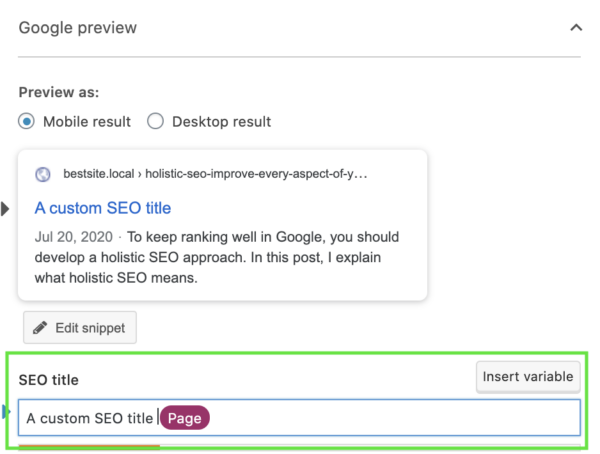Click the Jul 20, 2020 date in snippet

click(73, 237)
